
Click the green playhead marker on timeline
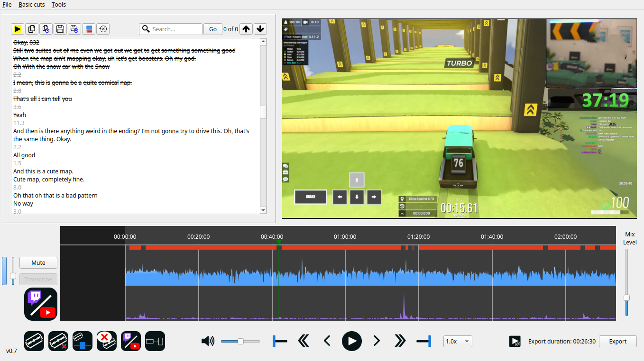[x=279, y=243]
